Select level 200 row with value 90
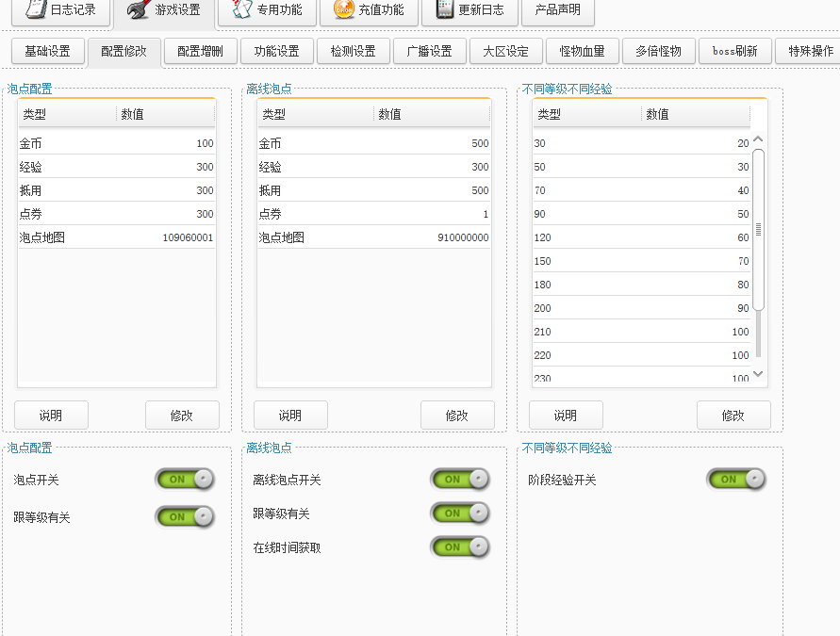840x636 pixels. click(642, 308)
